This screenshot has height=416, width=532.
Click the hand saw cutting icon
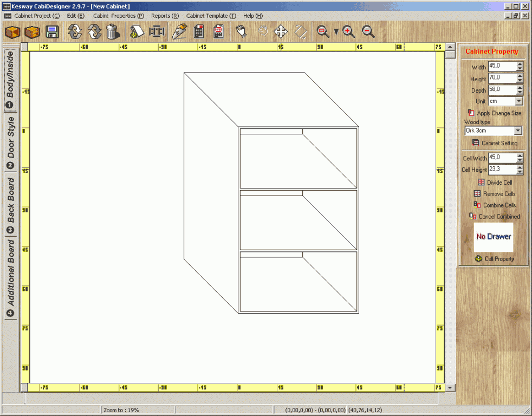(179, 31)
